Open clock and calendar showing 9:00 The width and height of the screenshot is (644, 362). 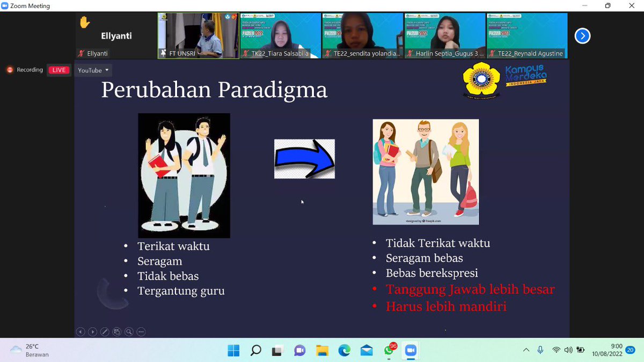(607, 350)
